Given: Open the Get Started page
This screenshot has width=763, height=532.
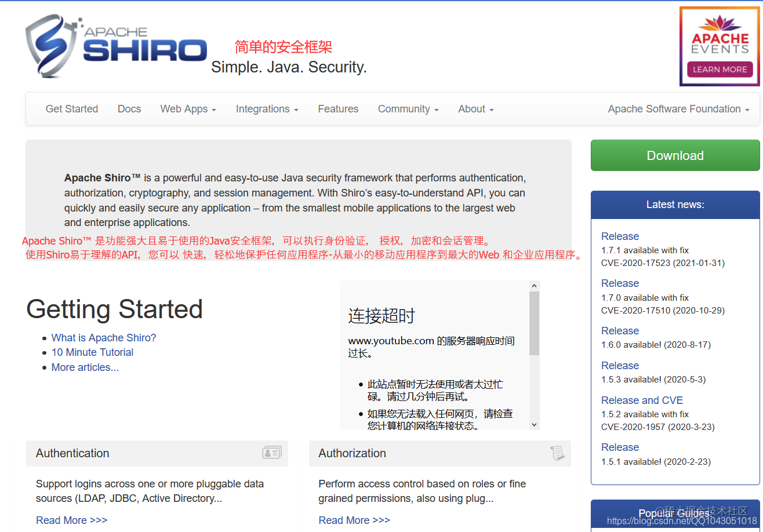Looking at the screenshot, I should tap(71, 109).
